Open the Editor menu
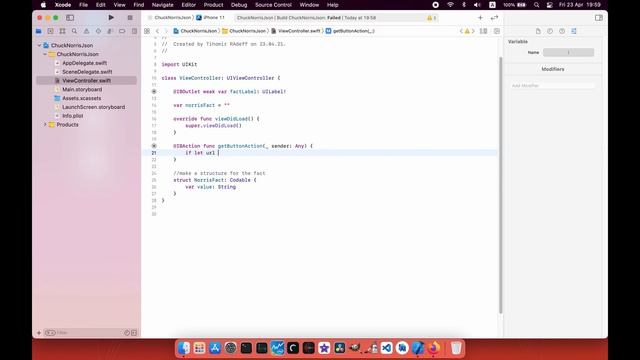This screenshot has height=360, width=640. pyautogui.click(x=189, y=5)
